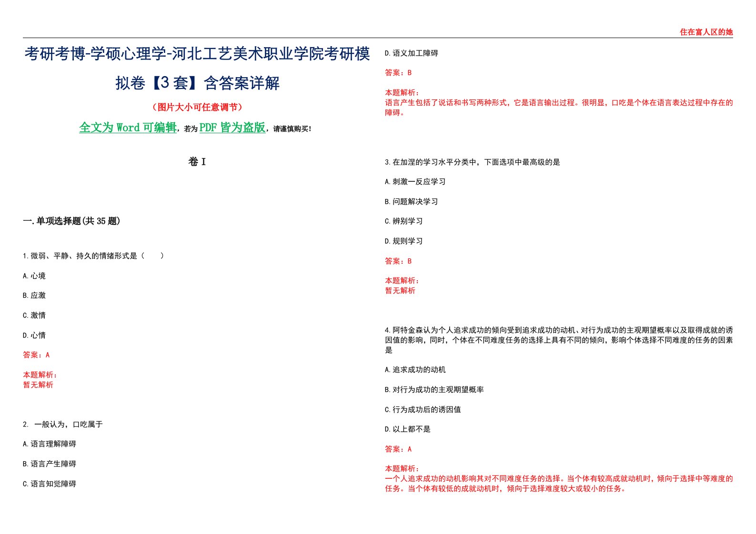
Task: Click the document title 考研考博-学硕心理学
Action: [197, 69]
